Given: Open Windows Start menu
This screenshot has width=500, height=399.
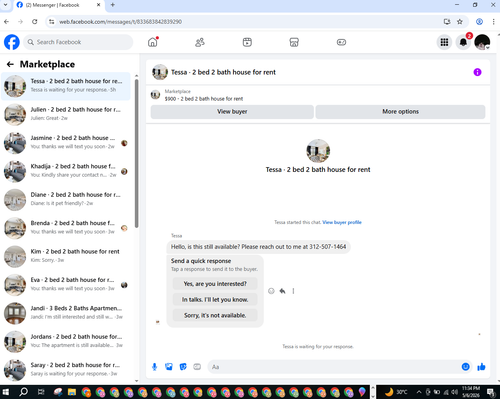Looking at the screenshot, I should 6,392.
